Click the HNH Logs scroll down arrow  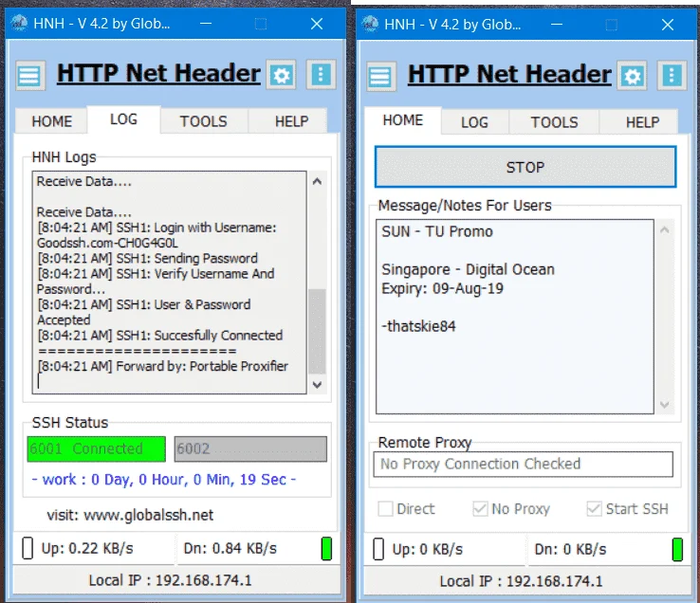[317, 384]
